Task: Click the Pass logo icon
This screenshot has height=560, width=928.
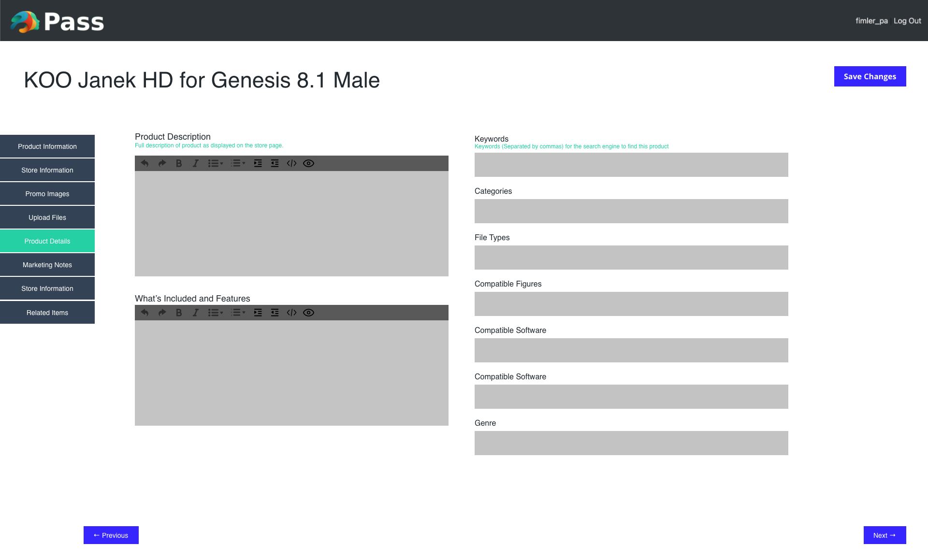Action: click(25, 22)
